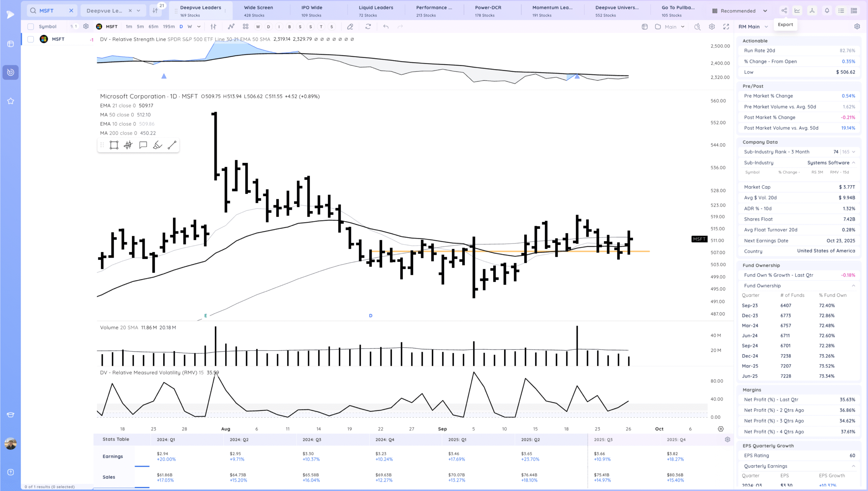Open RM Main panel settings gear
The image size is (868, 491).
(x=857, y=26)
